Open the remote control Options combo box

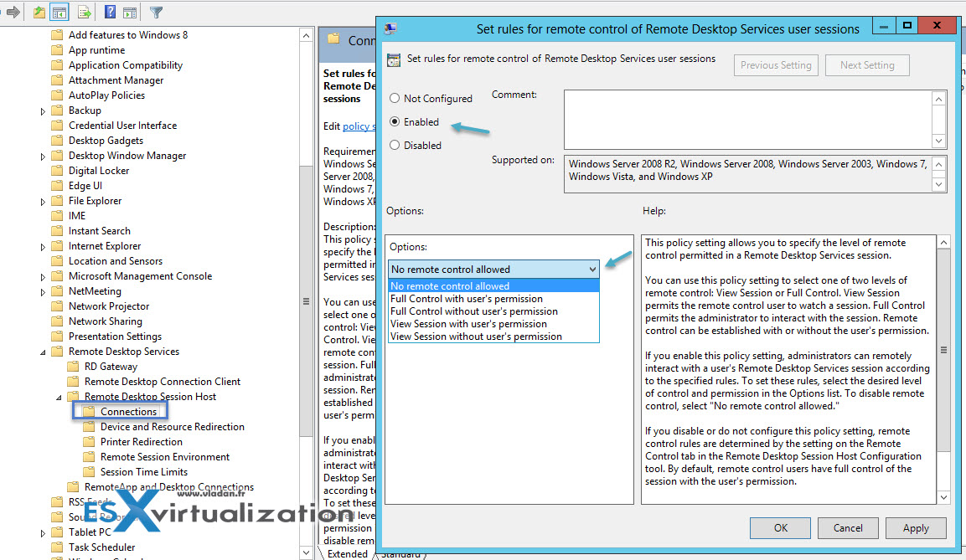click(x=493, y=270)
